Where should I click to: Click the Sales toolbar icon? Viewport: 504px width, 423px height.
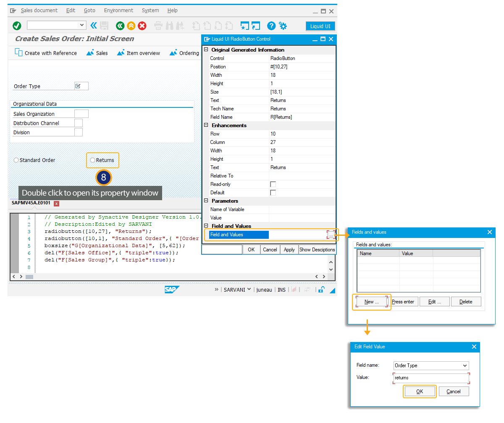(90, 53)
